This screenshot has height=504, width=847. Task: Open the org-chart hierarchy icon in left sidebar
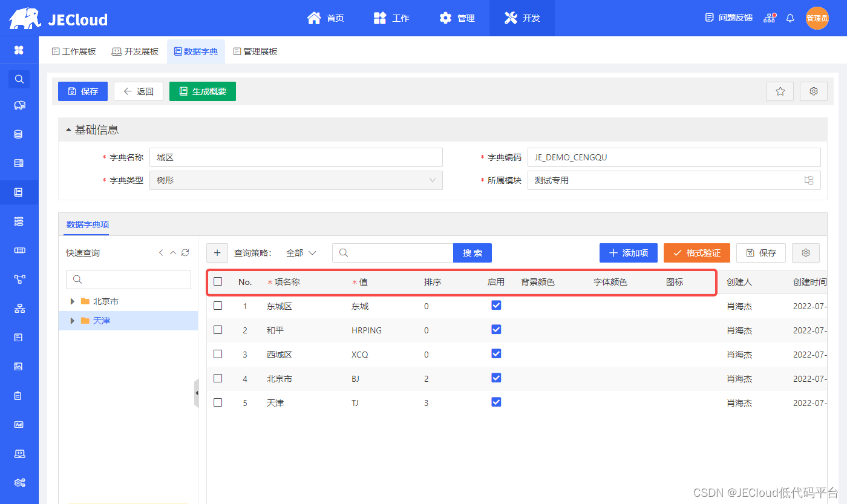tap(19, 309)
